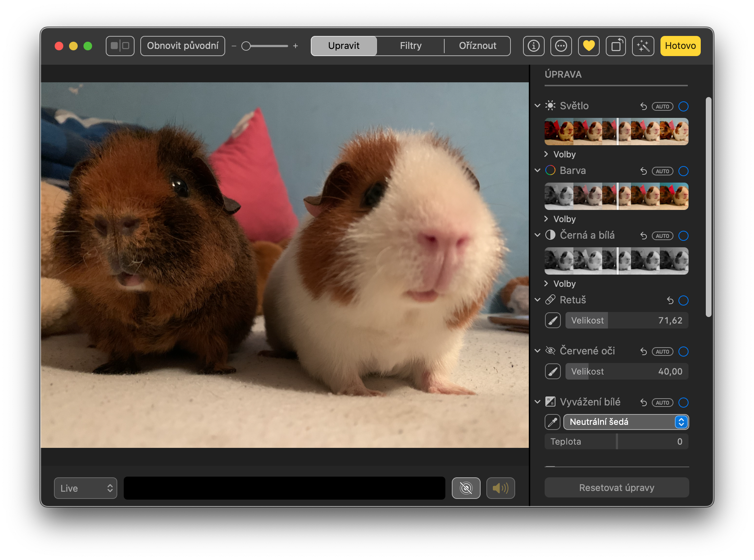This screenshot has width=754, height=560.
Task: Open the photo info panel icon
Action: click(x=533, y=46)
